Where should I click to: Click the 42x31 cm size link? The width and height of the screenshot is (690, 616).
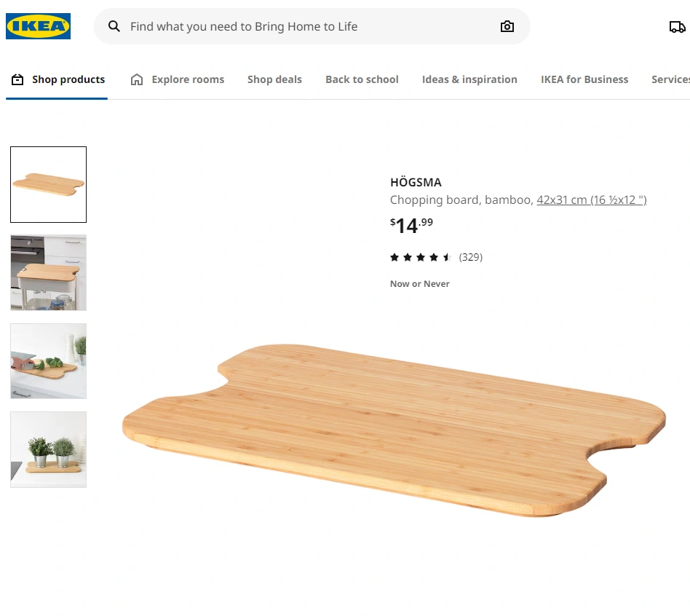592,200
